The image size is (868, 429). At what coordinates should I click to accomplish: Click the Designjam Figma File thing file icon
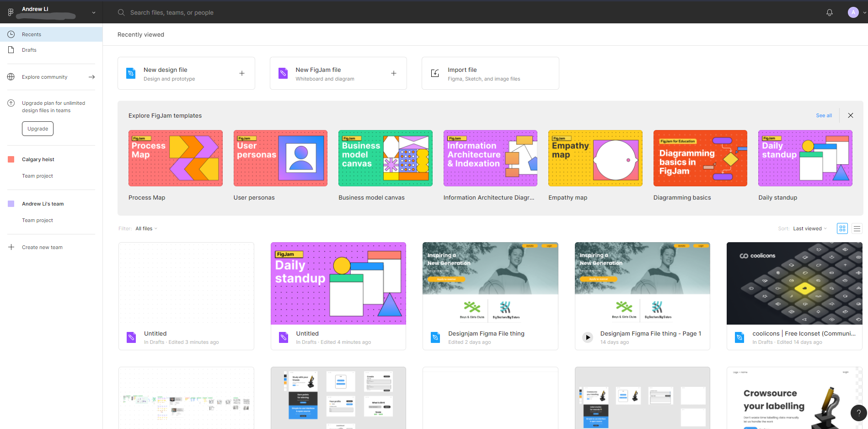[435, 337]
